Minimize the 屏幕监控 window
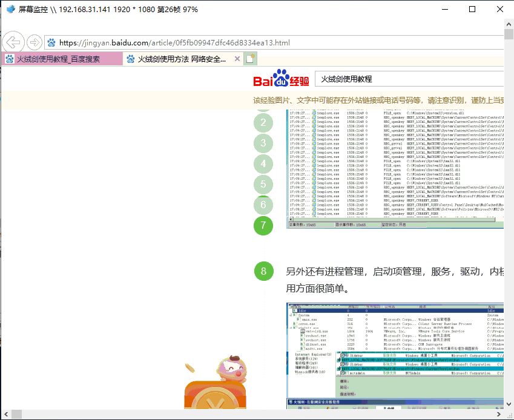Viewport: 514px width, 420px height. click(445, 9)
